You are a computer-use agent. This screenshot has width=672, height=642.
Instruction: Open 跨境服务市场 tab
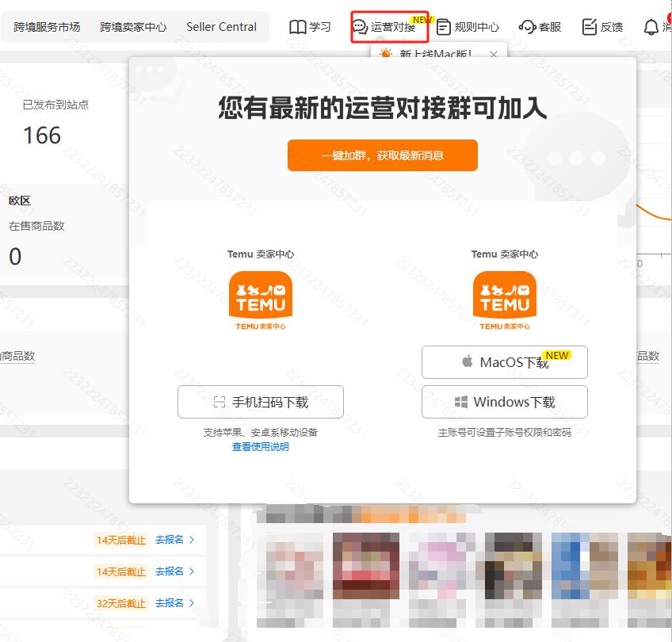pyautogui.click(x=47, y=27)
